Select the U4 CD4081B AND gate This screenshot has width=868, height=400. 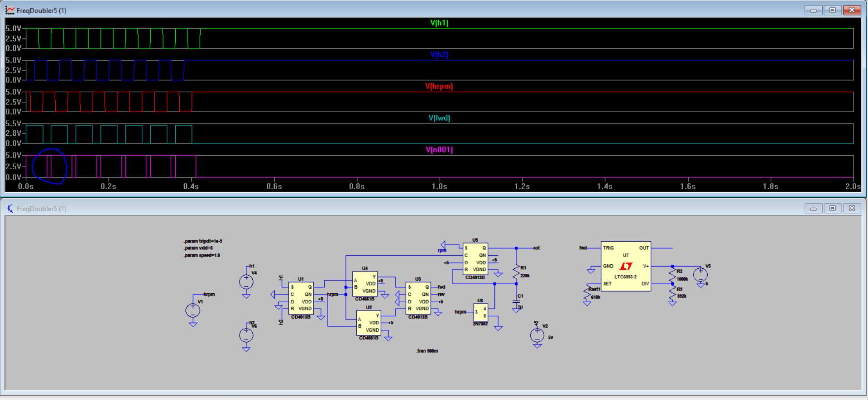(x=365, y=284)
